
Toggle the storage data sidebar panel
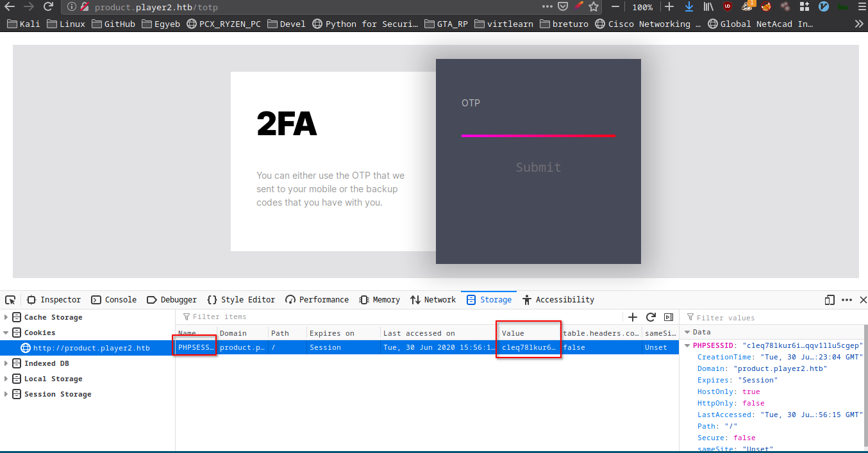pyautogui.click(x=669, y=317)
